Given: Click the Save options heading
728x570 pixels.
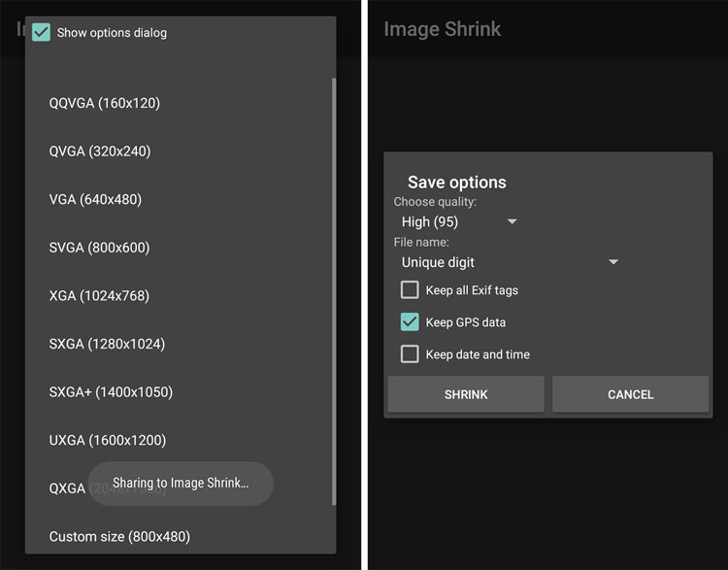Looking at the screenshot, I should point(457,183).
